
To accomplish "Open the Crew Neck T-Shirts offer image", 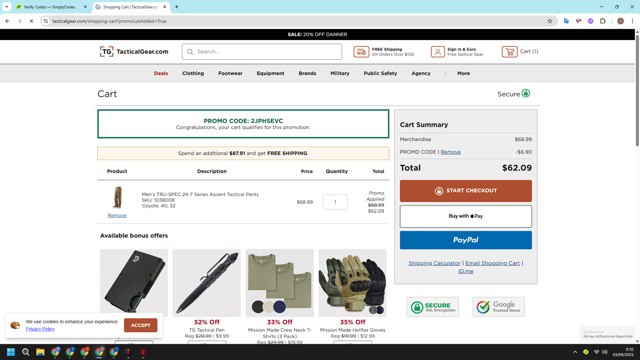I will [280, 282].
